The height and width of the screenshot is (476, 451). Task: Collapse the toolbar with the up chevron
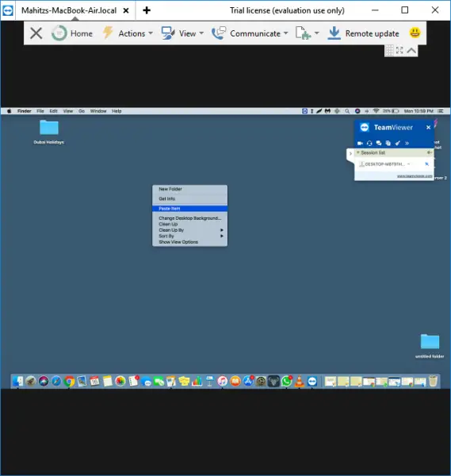click(x=411, y=51)
